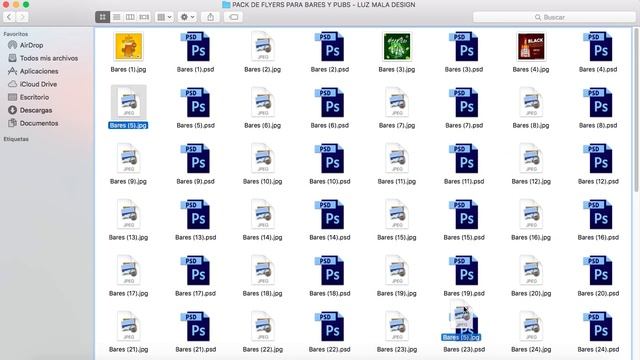Select the Bares (1).psd file icon
Screen dimensions: 640x360
[x=196, y=47]
